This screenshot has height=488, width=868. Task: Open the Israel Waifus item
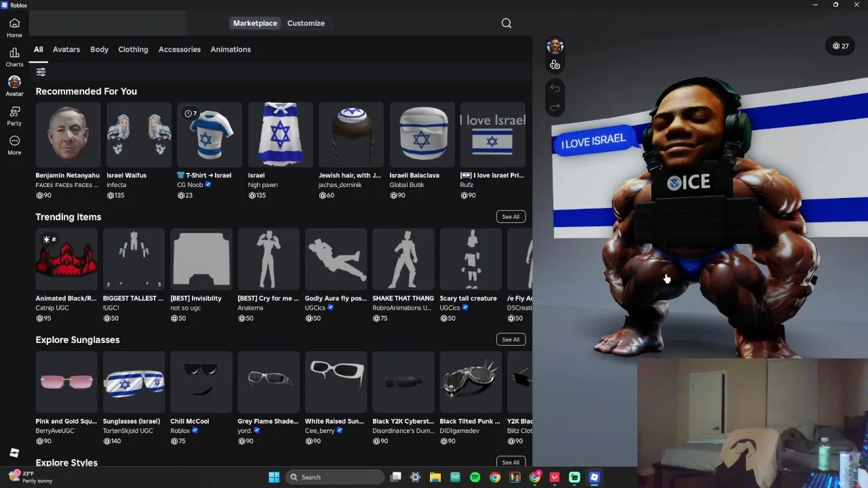pyautogui.click(x=139, y=134)
